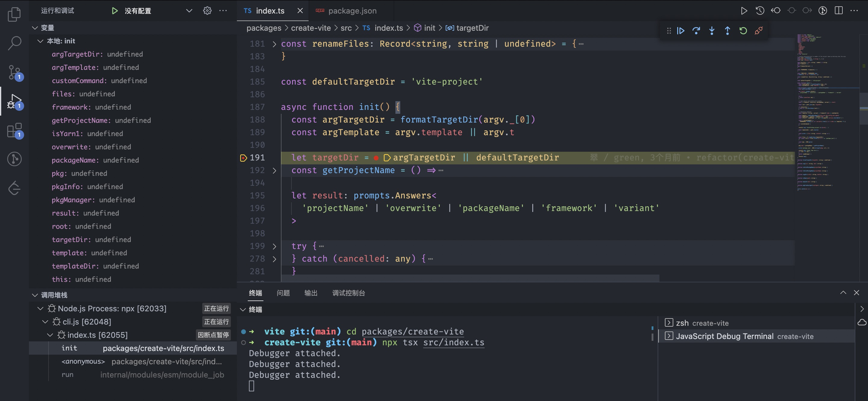Open the debug configuration dropdown
The height and width of the screenshot is (401, 868).
pos(189,11)
